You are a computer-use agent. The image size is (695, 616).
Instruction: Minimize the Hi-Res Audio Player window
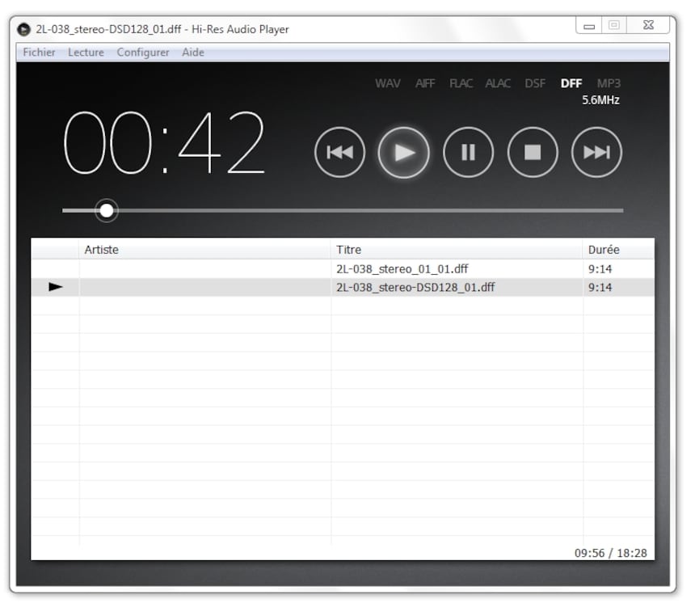point(588,26)
